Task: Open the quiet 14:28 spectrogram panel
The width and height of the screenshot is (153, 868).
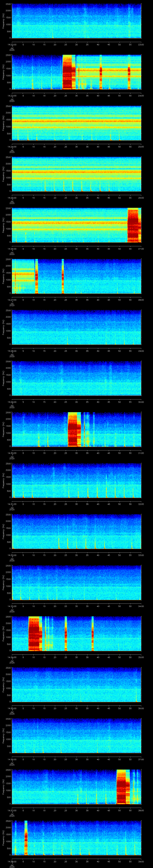Action: tap(76, 327)
